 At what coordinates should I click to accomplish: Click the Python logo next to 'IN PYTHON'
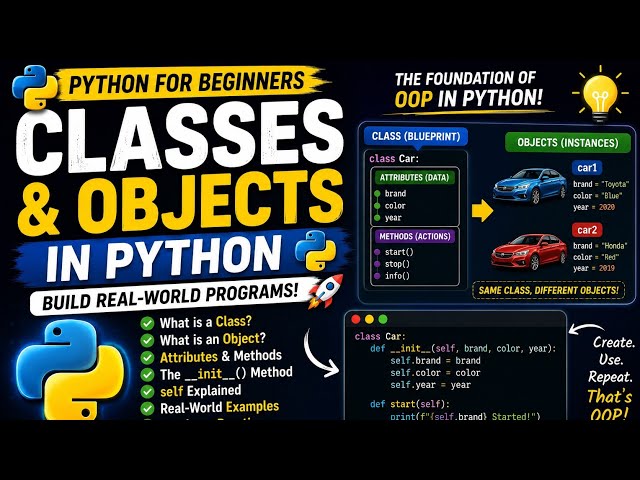pos(315,250)
